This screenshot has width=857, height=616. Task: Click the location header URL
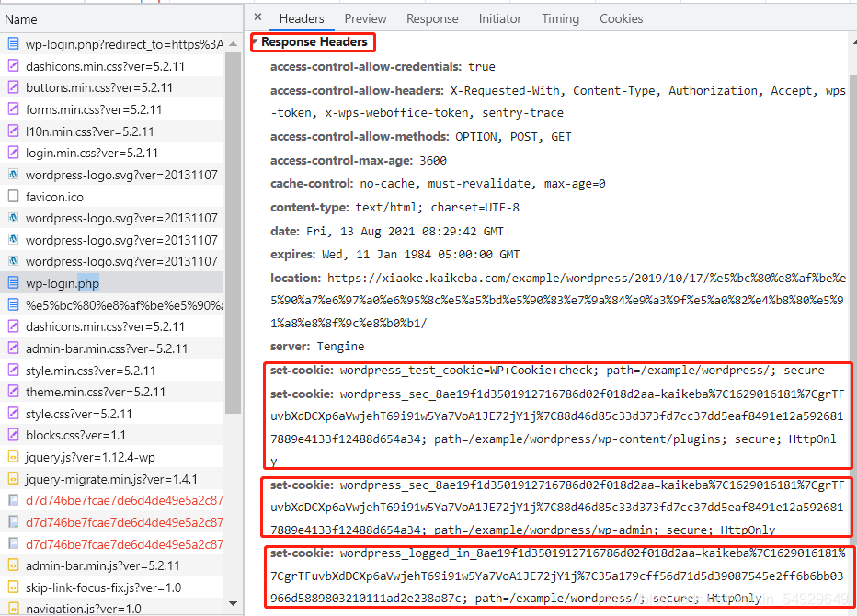coord(558,301)
